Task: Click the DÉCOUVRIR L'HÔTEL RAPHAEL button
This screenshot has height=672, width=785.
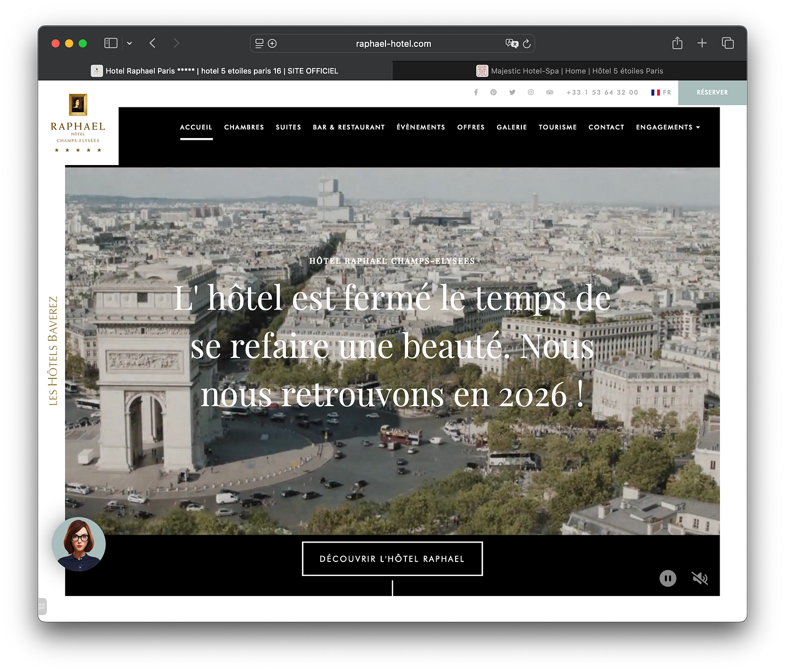Action: [x=392, y=559]
